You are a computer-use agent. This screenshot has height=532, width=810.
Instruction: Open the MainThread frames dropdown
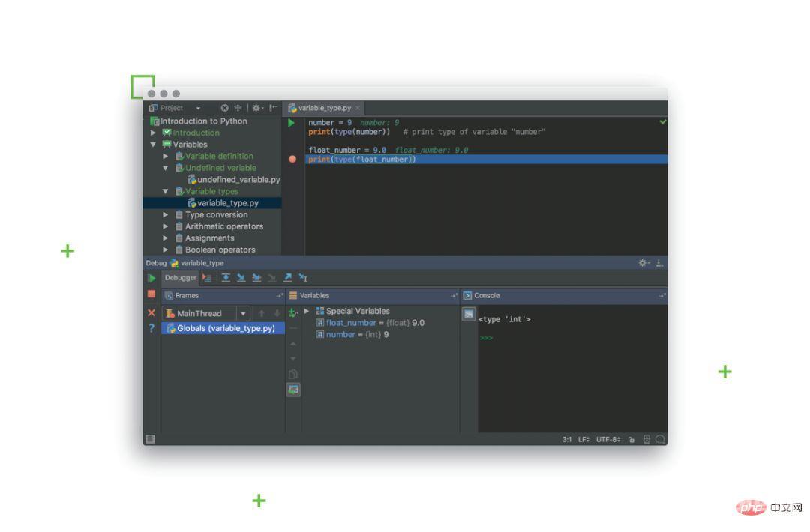[x=243, y=313]
